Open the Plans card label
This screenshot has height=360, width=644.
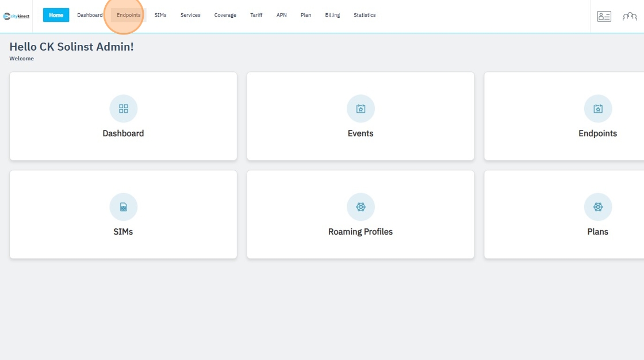[x=597, y=232]
